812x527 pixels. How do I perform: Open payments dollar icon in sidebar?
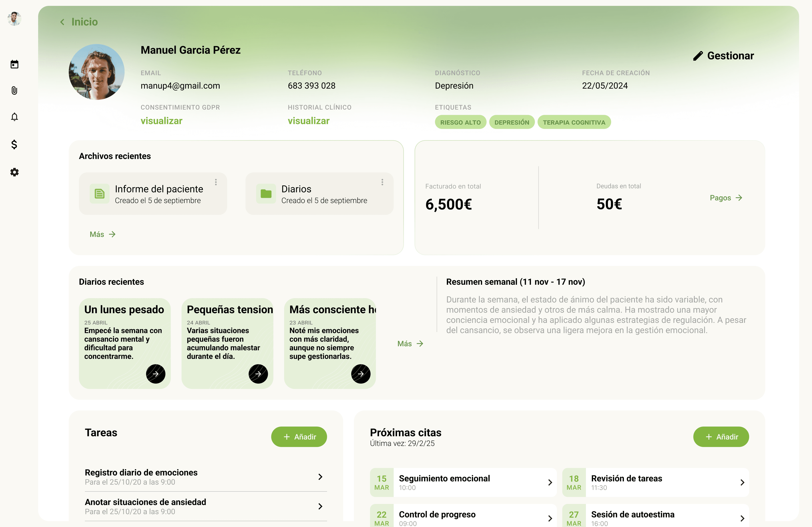point(14,144)
